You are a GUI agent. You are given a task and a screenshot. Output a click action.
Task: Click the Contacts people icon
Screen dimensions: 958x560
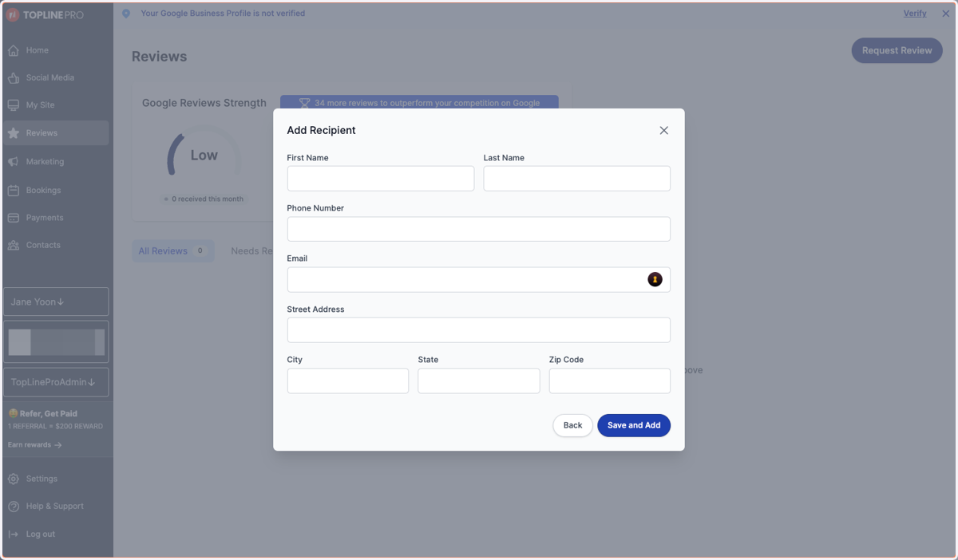(14, 245)
